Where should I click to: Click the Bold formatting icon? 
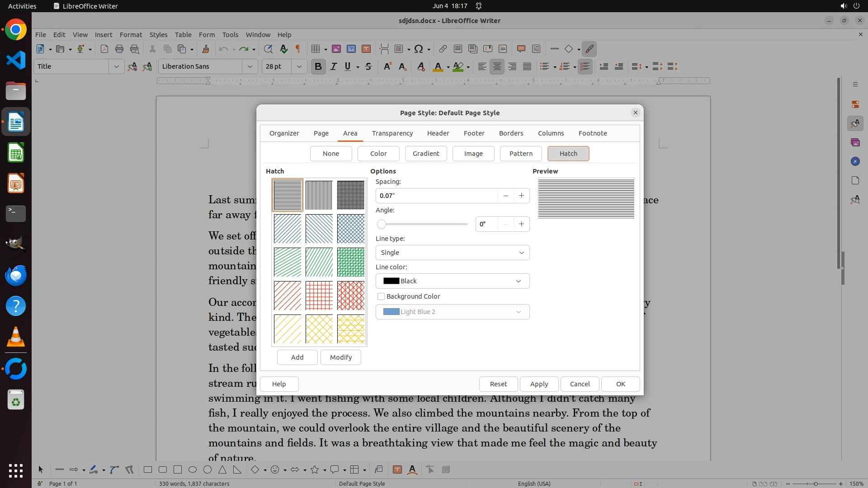[x=318, y=66]
